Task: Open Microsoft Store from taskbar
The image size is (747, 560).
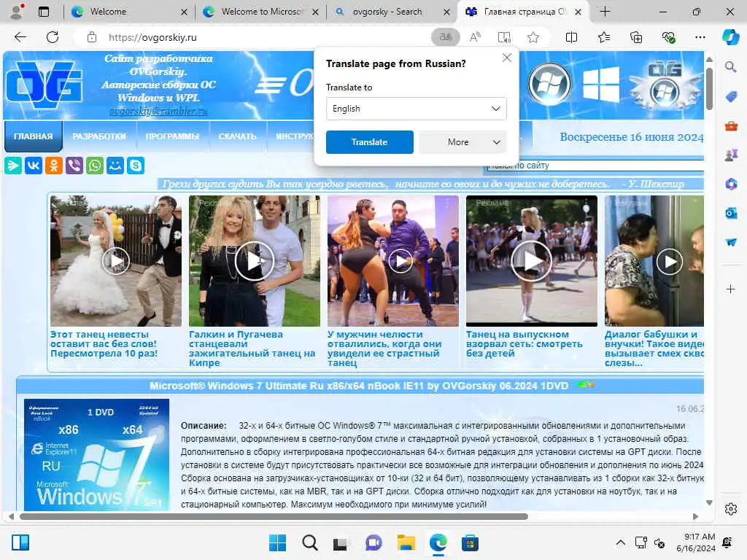Action: tap(470, 542)
